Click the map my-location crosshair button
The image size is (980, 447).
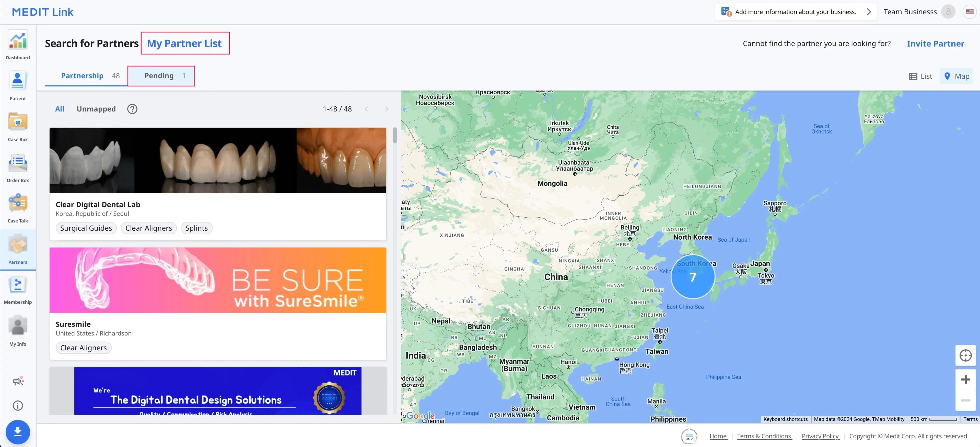coord(965,356)
